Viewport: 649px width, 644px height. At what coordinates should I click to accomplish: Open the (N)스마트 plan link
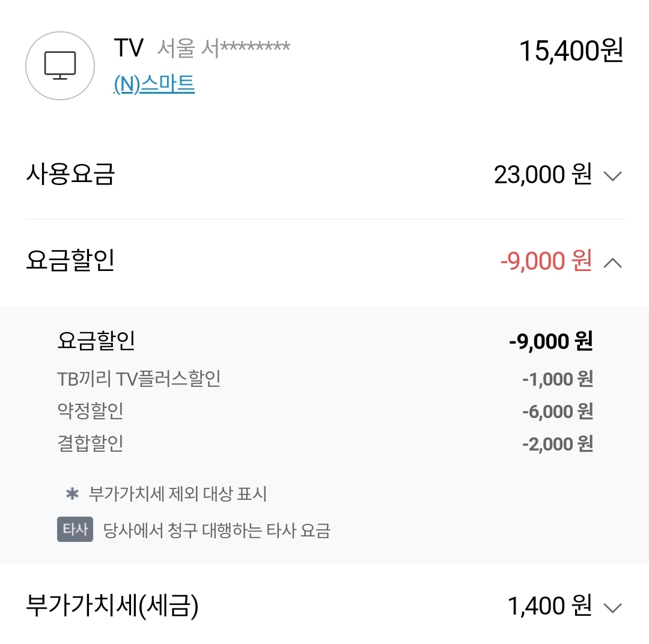154,85
